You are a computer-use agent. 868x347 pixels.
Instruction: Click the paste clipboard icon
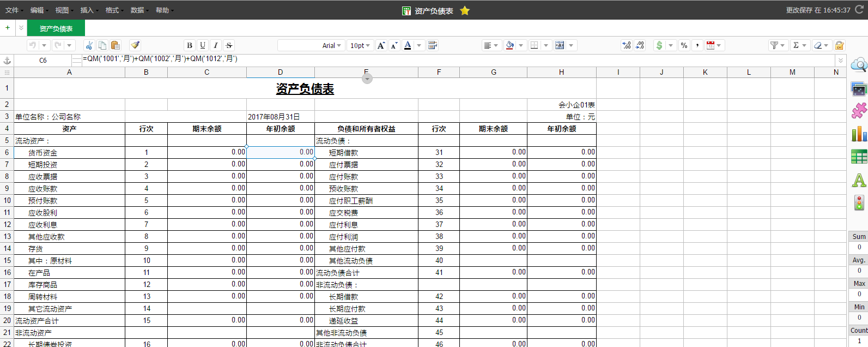pos(116,45)
